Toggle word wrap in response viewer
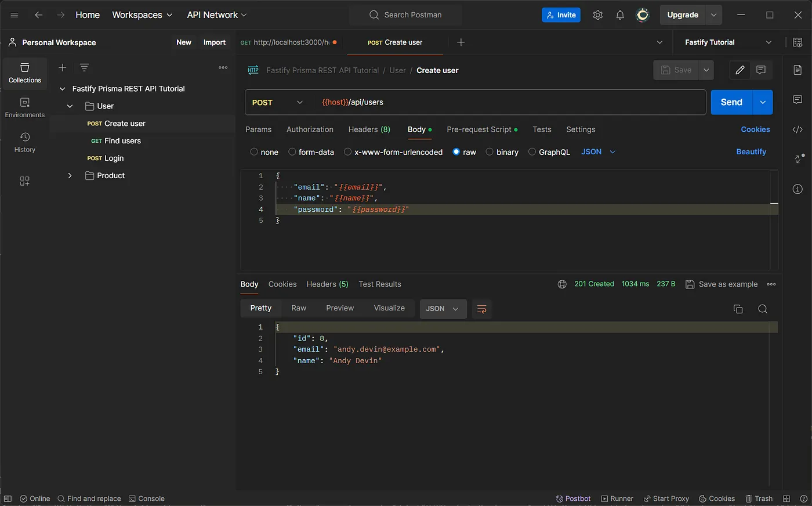The image size is (812, 506). point(481,309)
